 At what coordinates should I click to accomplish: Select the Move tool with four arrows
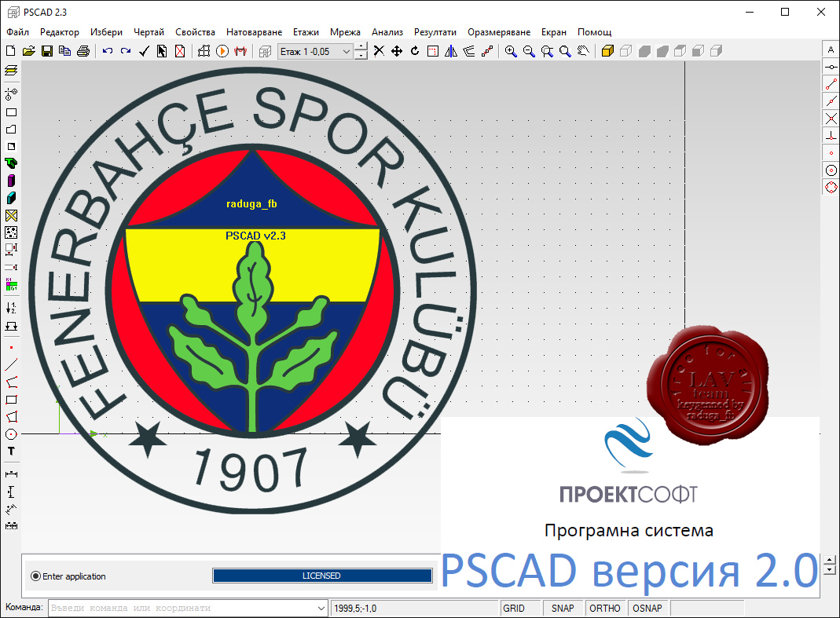(397, 51)
